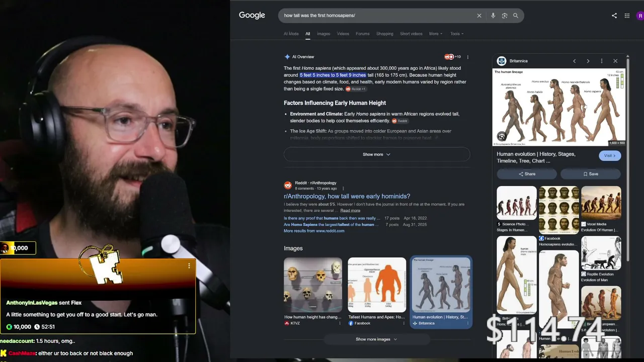Click the highlighted '5 feet 5 inches' text
Screen dimensions: 644x362
[333, 75]
